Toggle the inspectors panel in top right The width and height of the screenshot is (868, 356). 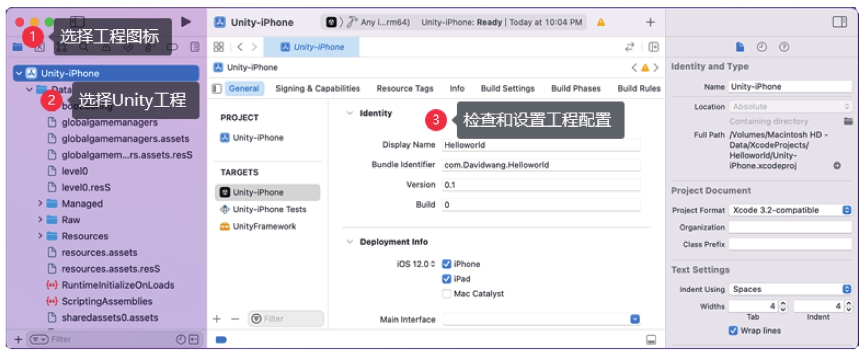[x=839, y=22]
